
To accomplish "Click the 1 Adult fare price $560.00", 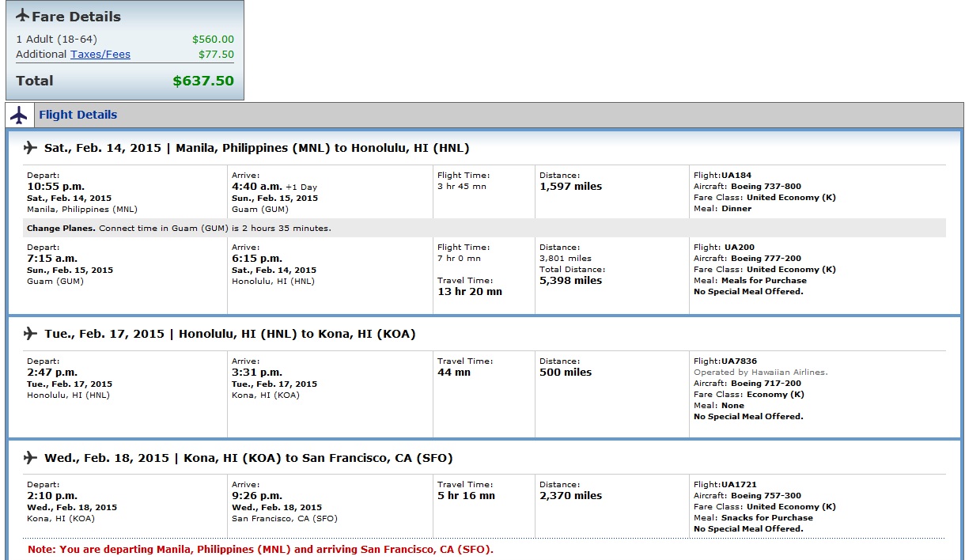I will click(213, 40).
